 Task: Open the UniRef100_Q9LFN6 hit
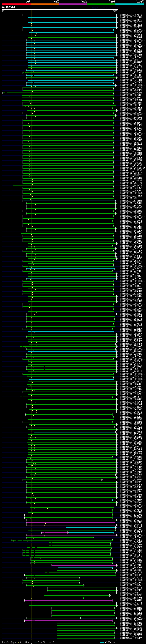131,47
